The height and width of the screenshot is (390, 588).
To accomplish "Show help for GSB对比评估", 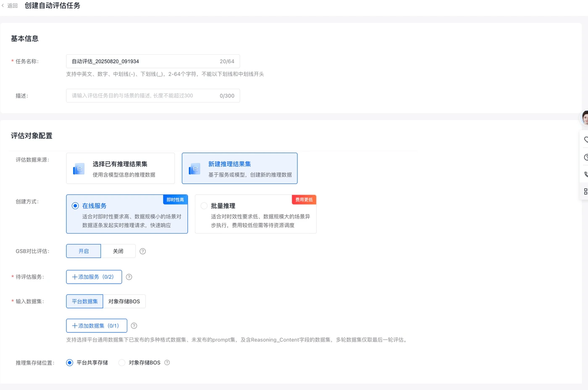I will 143,251.
